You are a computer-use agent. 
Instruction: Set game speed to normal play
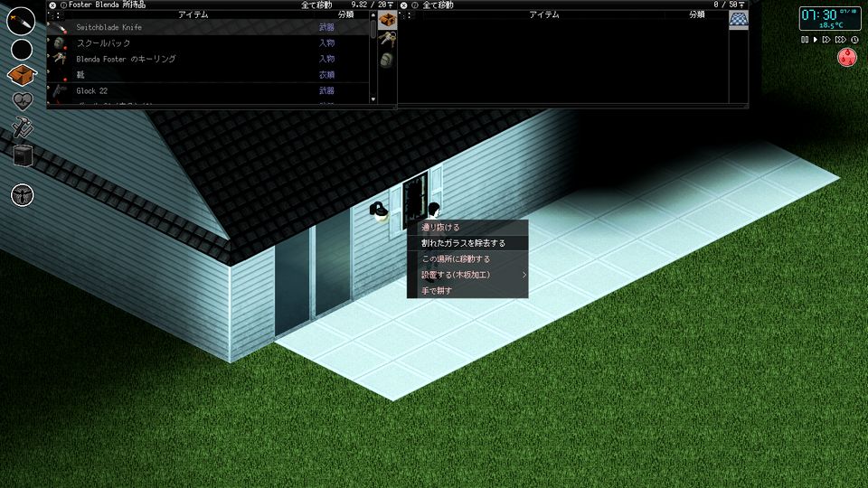click(x=816, y=40)
